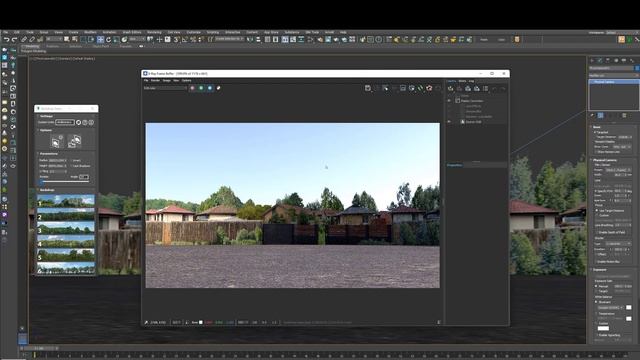Choose the Select and Rotate tool
640x360 pixels.
coord(108,40)
